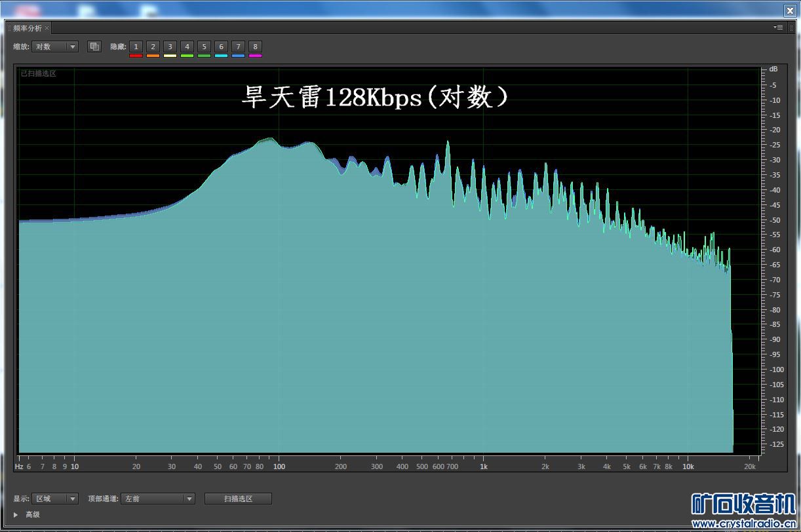Viewport: 801px width, 532px height.
Task: Open the panel options menu icon
Action: click(779, 28)
